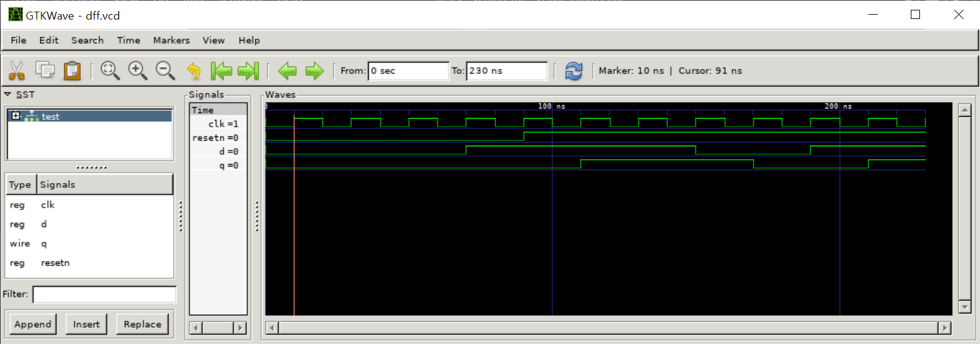Open the Search menu

point(88,40)
